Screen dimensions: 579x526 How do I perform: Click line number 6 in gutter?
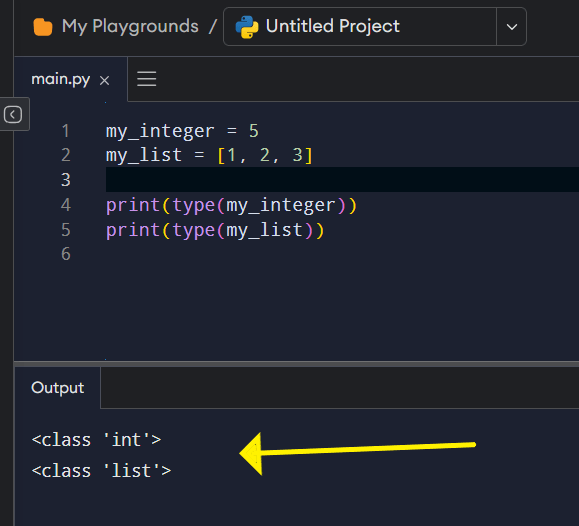tap(66, 254)
